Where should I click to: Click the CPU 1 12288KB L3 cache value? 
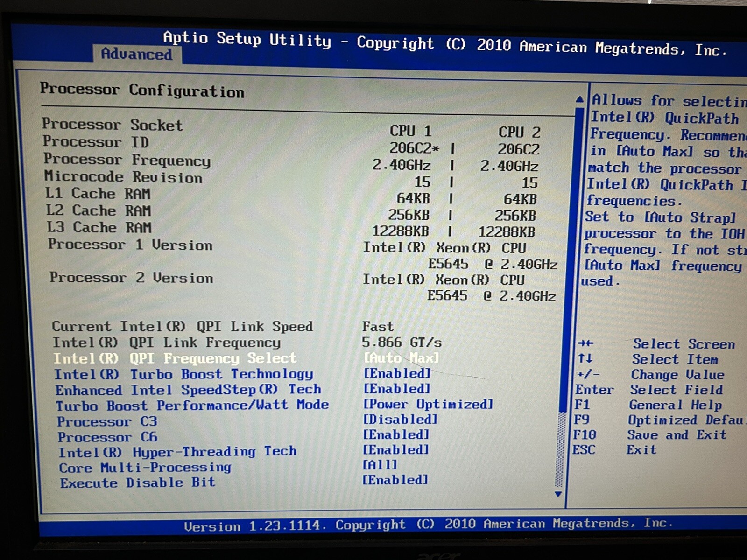400,231
